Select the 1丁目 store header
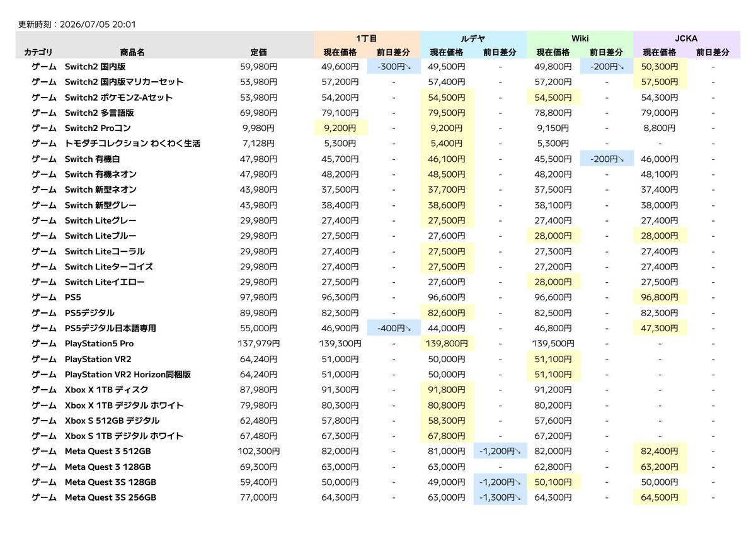 pos(367,38)
